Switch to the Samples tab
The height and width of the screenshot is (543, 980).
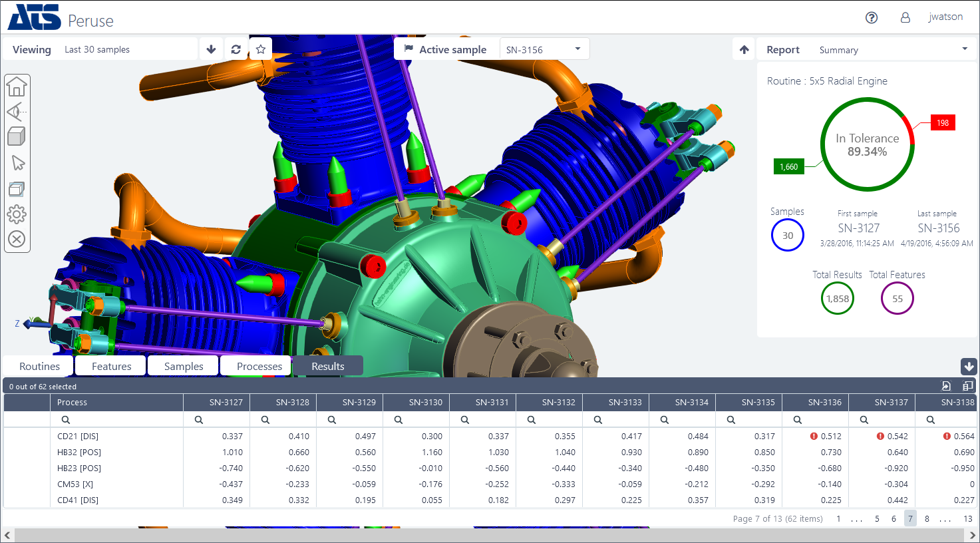tap(184, 366)
